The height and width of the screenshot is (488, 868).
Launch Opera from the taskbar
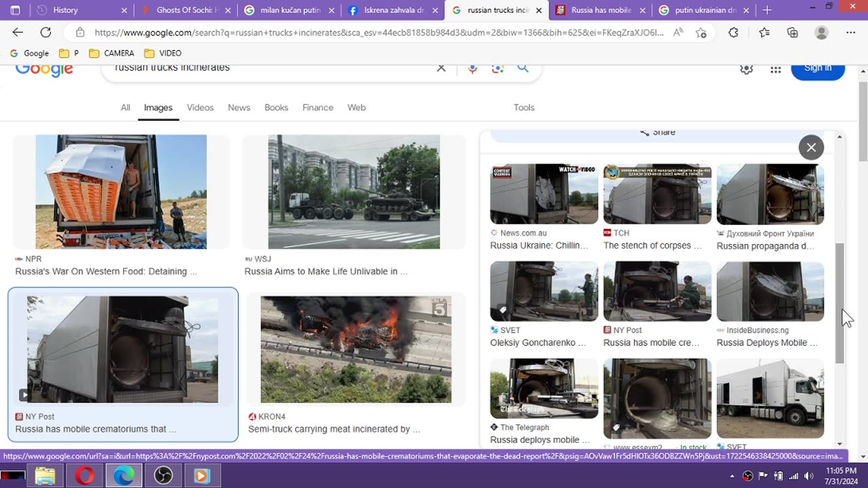[x=85, y=476]
